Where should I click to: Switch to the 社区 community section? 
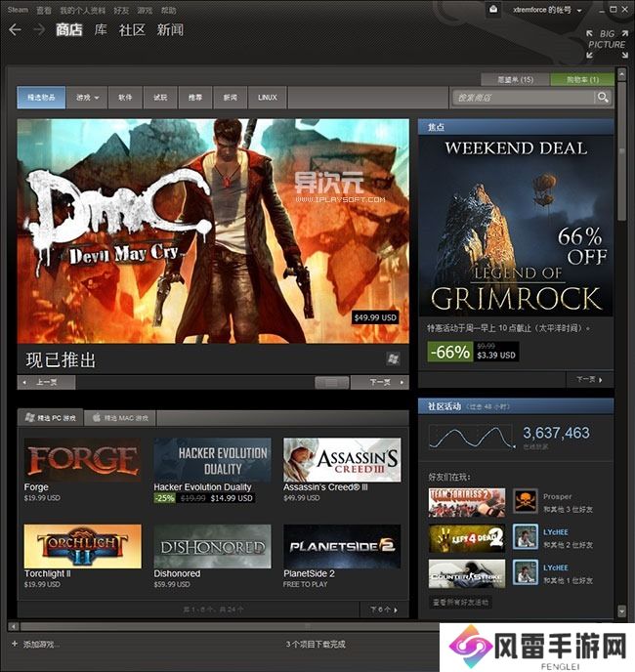tap(132, 29)
